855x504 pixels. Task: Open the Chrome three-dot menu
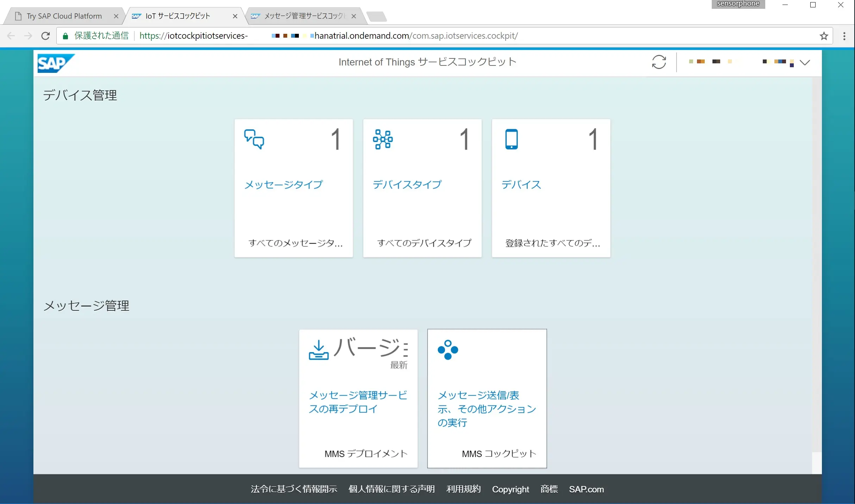pyautogui.click(x=844, y=36)
